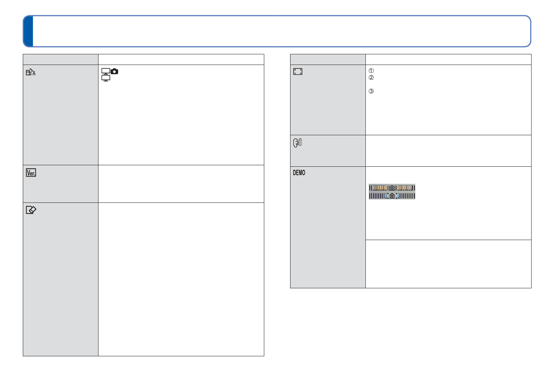Click the circled number 1 step marker
The height and width of the screenshot is (392, 554).
pos(371,71)
